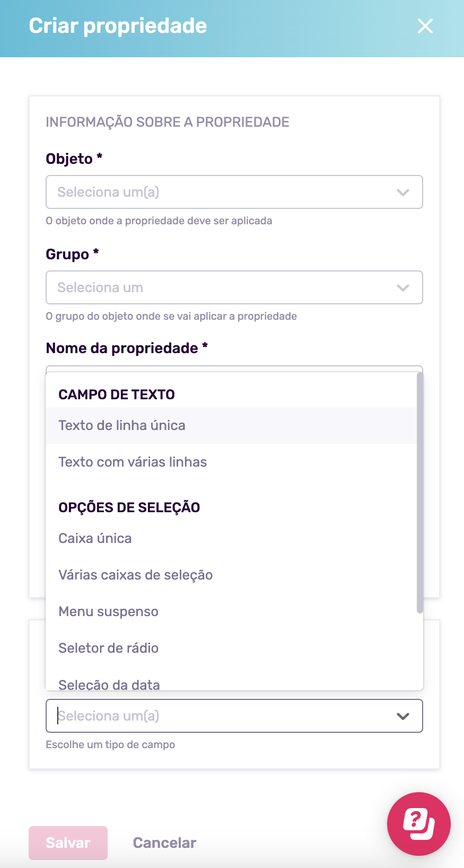The image size is (464, 868).
Task: Click the pink help question mark icon
Action: (418, 824)
